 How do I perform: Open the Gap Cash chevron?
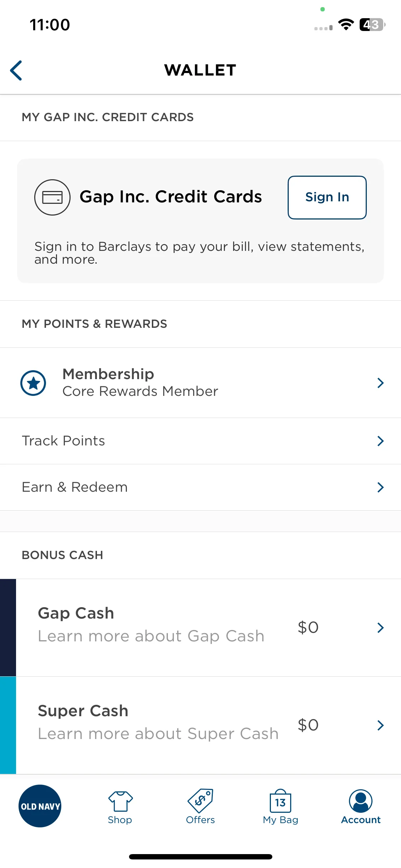(381, 627)
